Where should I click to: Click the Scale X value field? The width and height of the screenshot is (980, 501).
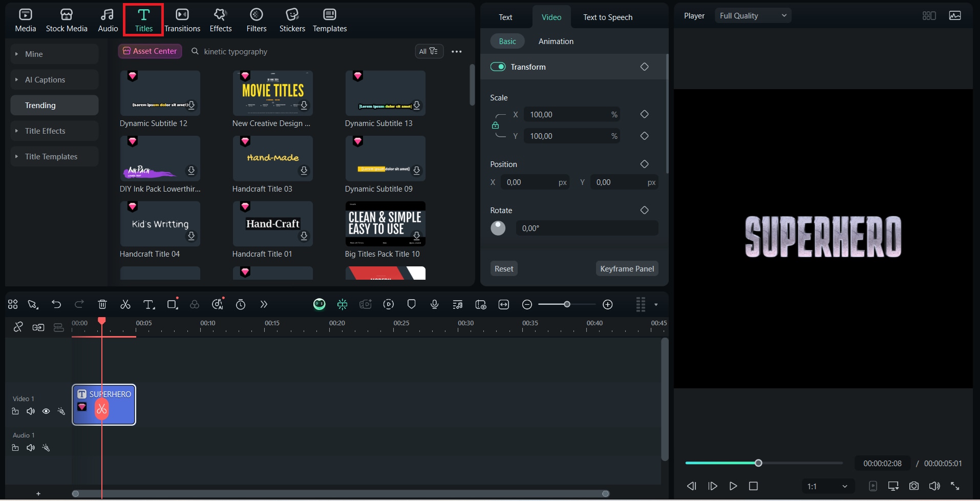pyautogui.click(x=571, y=114)
